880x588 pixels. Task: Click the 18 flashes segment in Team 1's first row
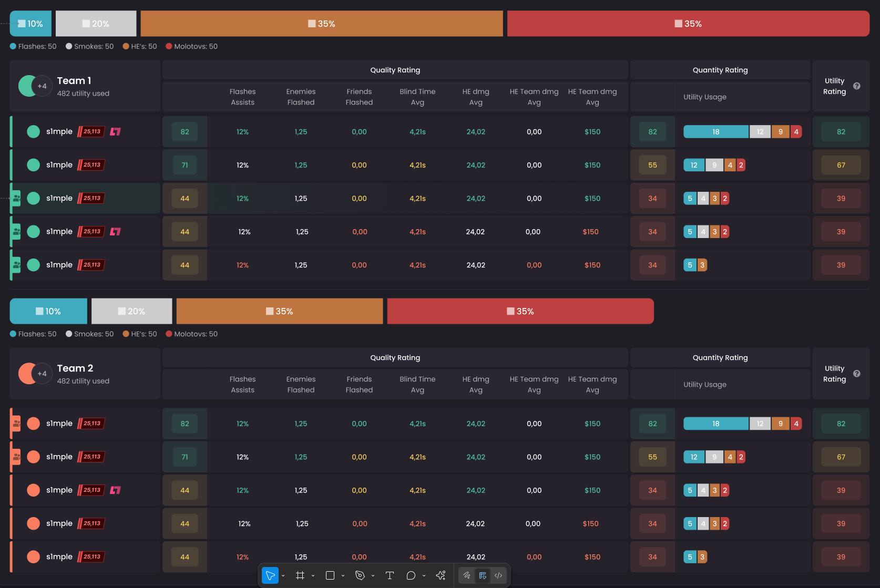coord(715,132)
